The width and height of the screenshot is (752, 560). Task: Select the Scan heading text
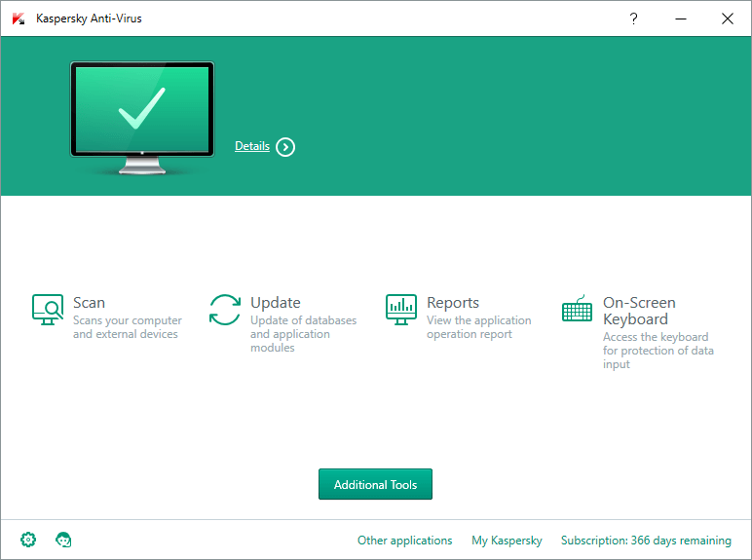[89, 303]
